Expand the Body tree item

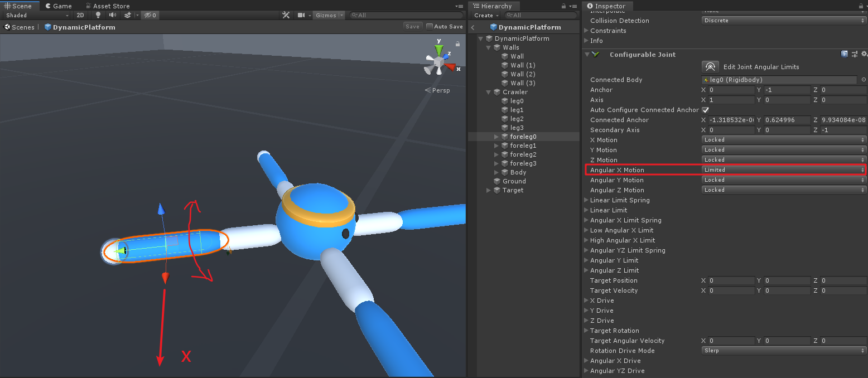[497, 172]
